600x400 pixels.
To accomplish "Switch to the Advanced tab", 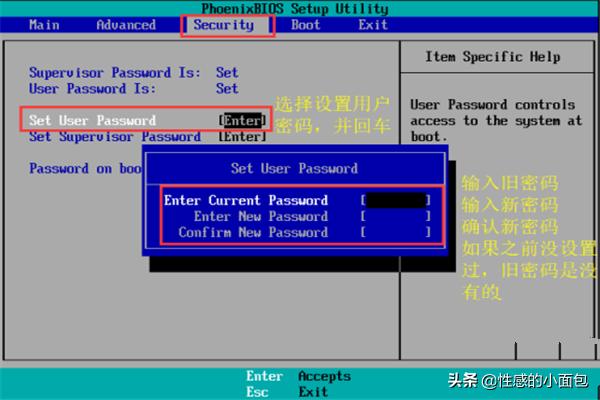I will [x=126, y=25].
